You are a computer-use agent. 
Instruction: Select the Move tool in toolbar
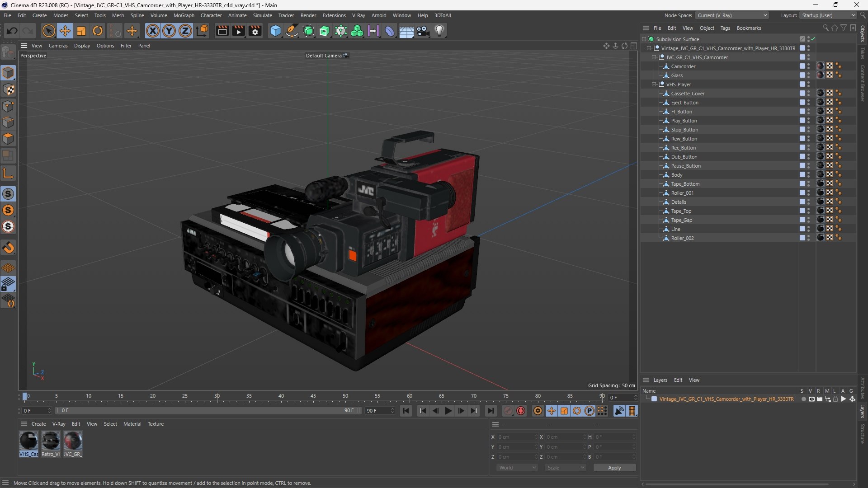pos(65,31)
